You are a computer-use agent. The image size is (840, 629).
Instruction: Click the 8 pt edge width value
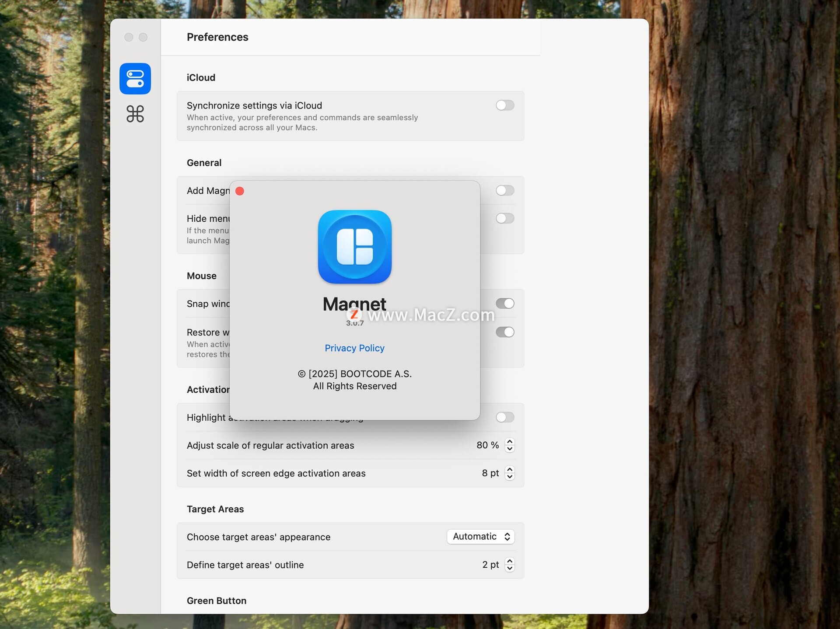tap(490, 473)
